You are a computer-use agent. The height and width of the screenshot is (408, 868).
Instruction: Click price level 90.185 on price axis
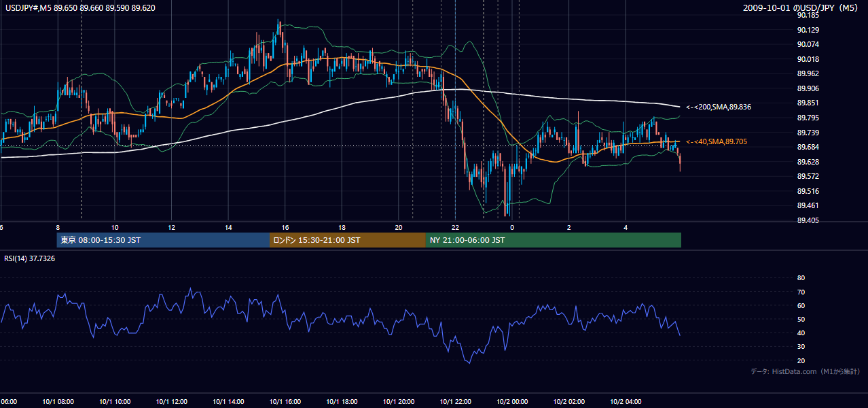click(808, 15)
